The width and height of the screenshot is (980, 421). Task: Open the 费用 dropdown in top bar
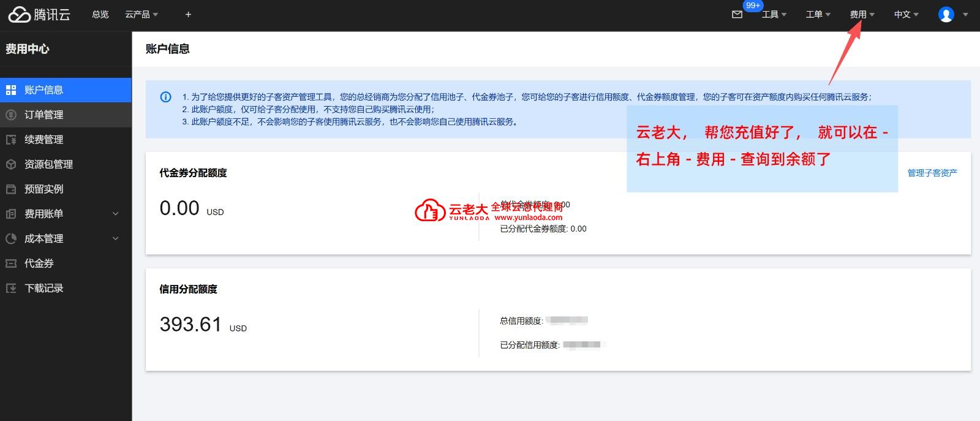861,14
